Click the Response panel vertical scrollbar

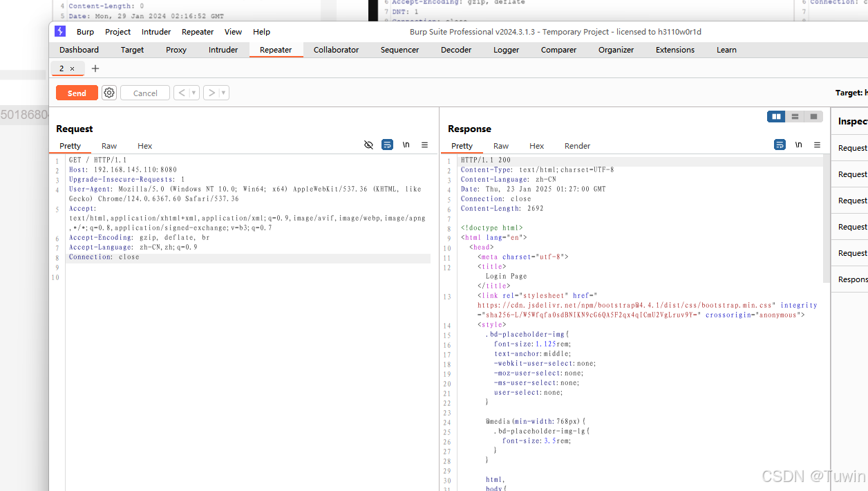(826, 218)
